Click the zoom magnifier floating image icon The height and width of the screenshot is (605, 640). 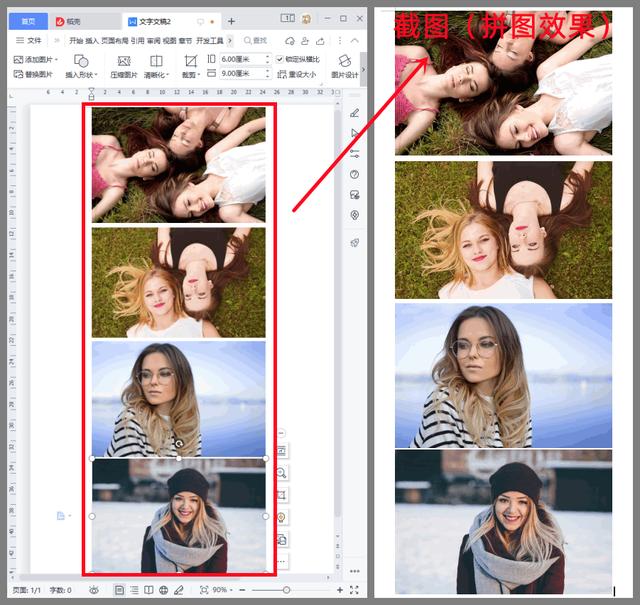coord(281,472)
